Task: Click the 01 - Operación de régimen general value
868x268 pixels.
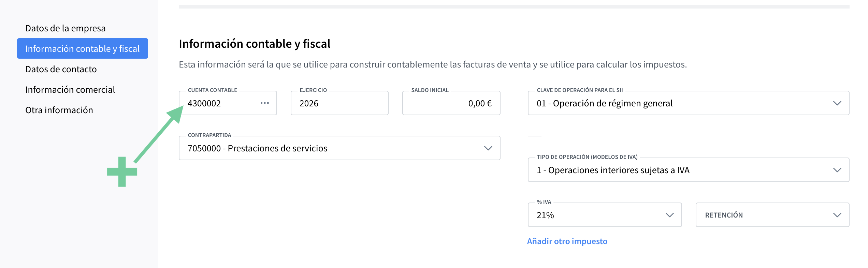Action: pyautogui.click(x=605, y=103)
